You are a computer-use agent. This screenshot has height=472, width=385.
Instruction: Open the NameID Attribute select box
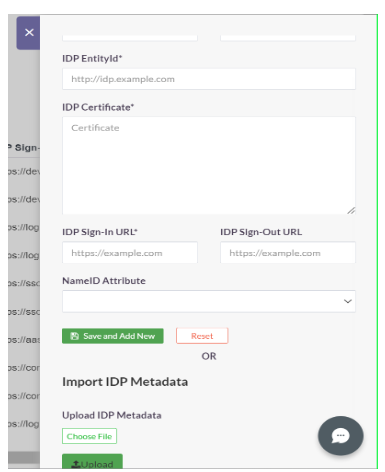[209, 301]
